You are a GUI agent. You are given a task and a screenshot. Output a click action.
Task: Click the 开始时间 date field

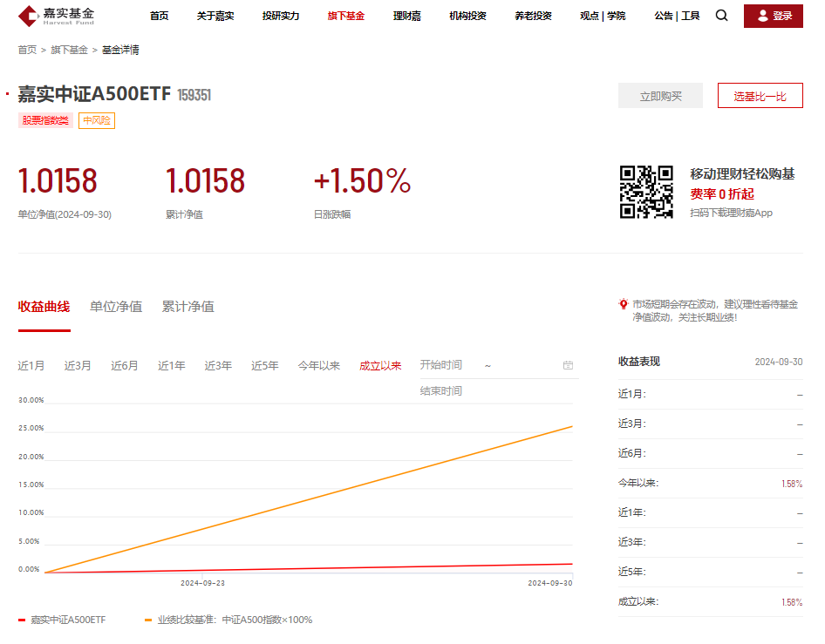(441, 365)
